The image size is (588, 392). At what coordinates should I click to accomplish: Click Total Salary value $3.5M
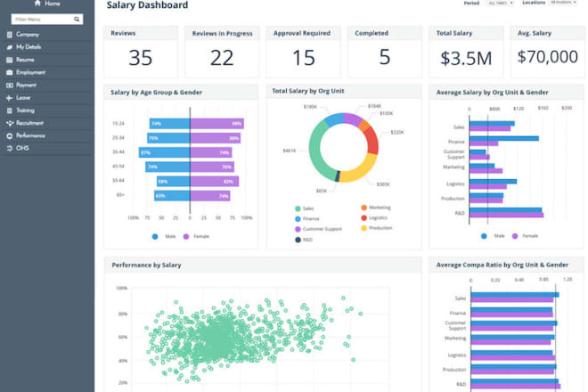(466, 59)
